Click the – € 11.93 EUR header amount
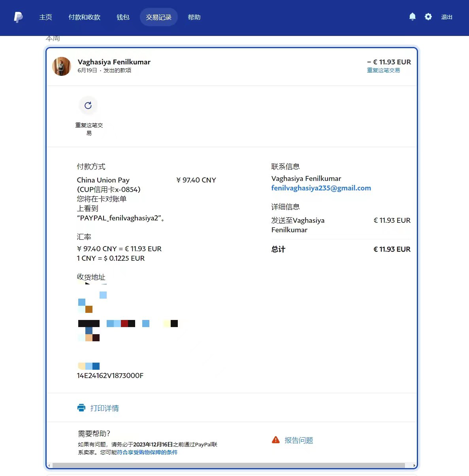The width and height of the screenshot is (469, 476). coord(389,62)
